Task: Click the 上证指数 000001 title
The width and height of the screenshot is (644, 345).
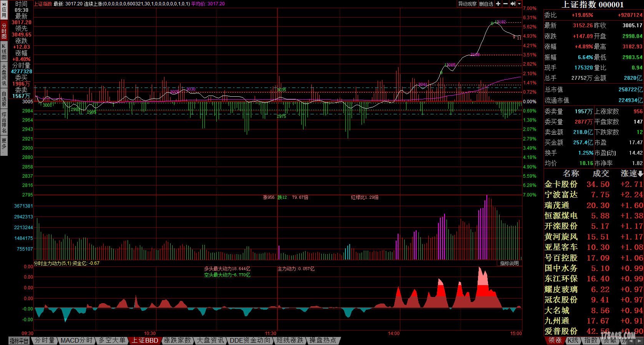Action: 593,5
